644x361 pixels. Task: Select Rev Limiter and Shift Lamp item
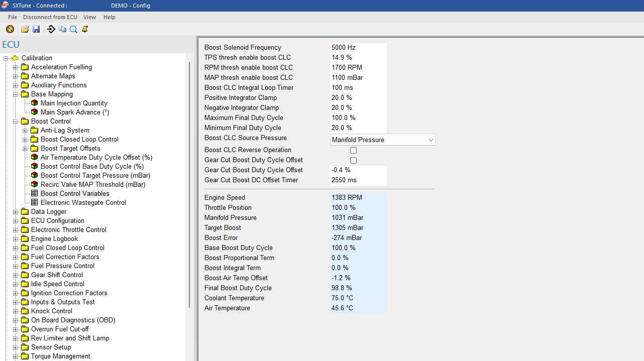coord(70,338)
